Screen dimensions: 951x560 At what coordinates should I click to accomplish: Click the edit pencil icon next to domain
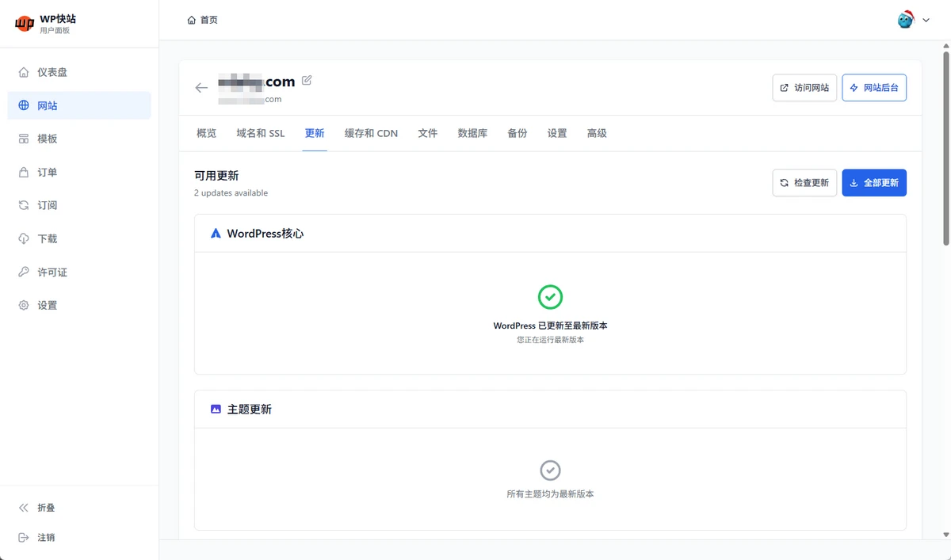pyautogui.click(x=307, y=81)
